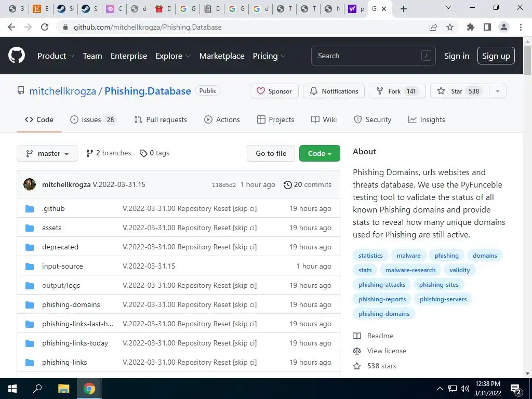Open the master branch dropdown
The image size is (532, 399).
pyautogui.click(x=47, y=153)
